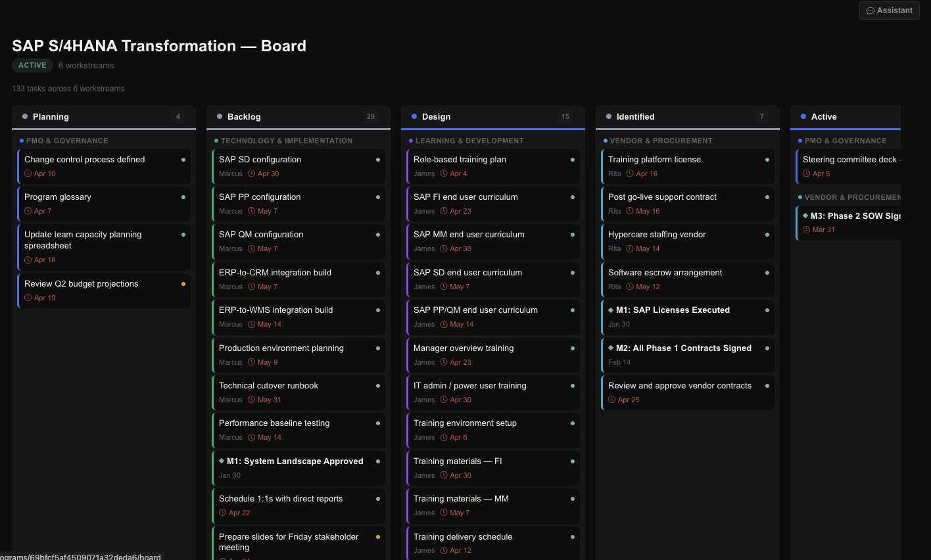Click diamond icon on M3: Phase 2 SOW card

click(805, 216)
